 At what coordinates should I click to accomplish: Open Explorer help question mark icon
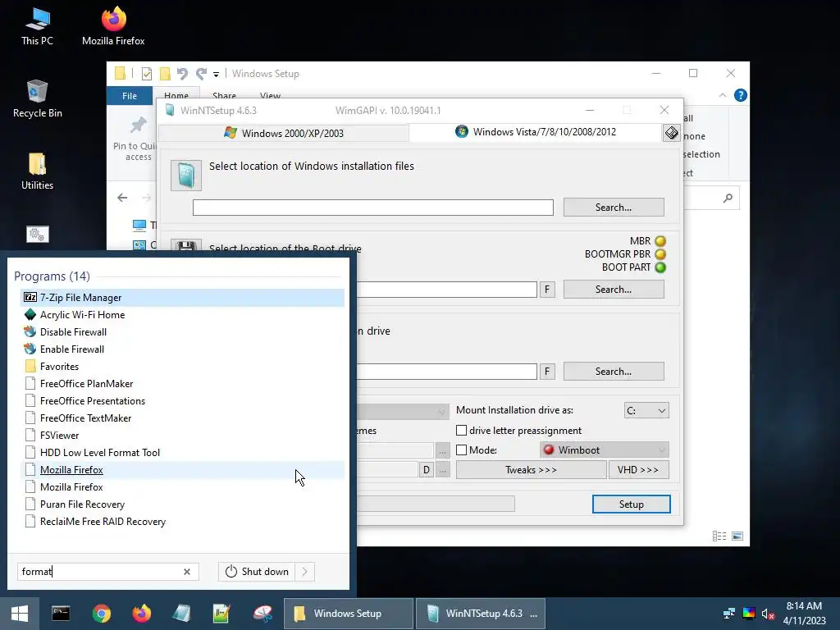tap(741, 95)
